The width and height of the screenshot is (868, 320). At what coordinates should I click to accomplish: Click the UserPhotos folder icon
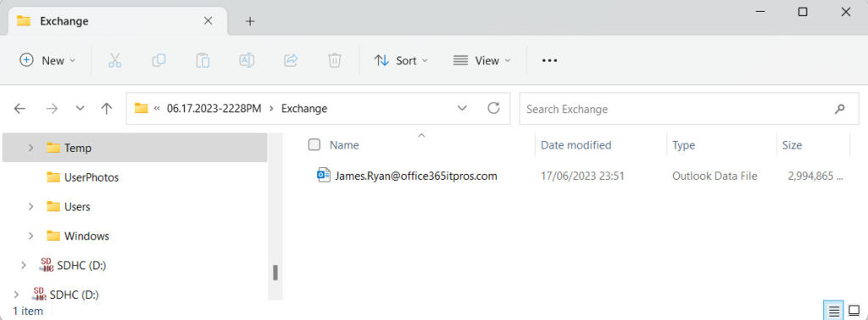[x=53, y=177]
